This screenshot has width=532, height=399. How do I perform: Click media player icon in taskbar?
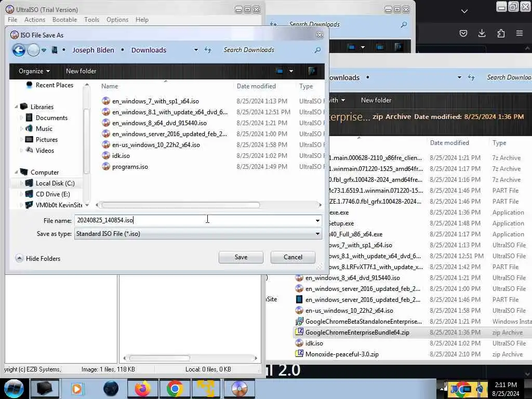(77, 389)
